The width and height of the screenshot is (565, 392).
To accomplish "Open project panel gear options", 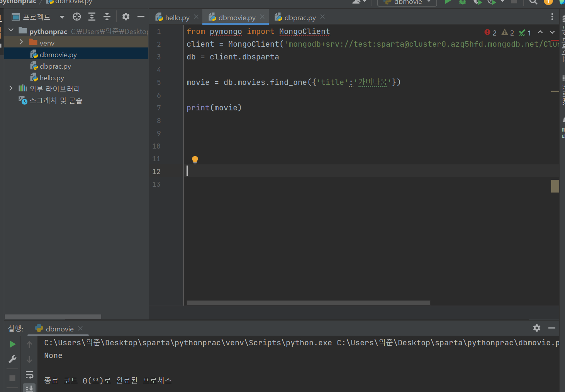I will pos(126,17).
